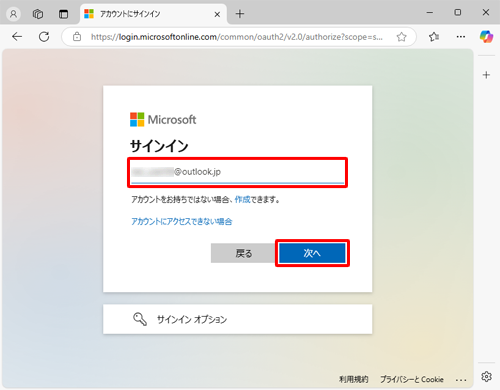This screenshot has width=500, height=390.
Task: Open footer more options ellipsis
Action: (x=461, y=380)
